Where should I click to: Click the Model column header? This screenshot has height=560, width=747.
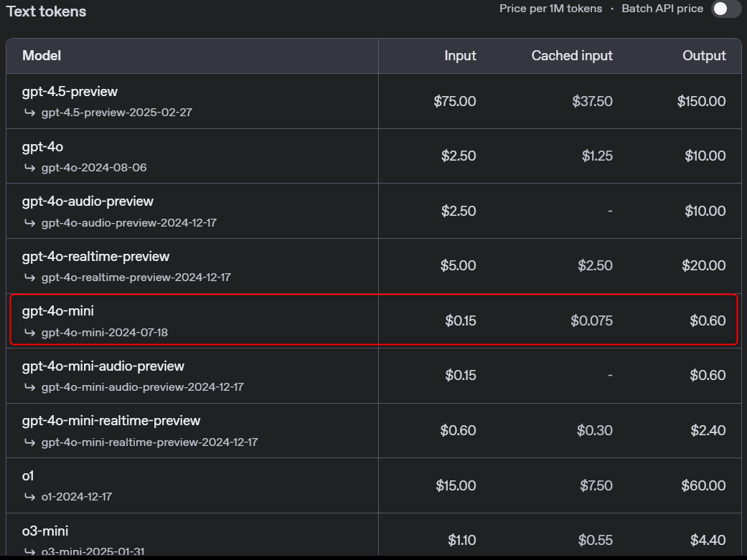click(x=42, y=56)
